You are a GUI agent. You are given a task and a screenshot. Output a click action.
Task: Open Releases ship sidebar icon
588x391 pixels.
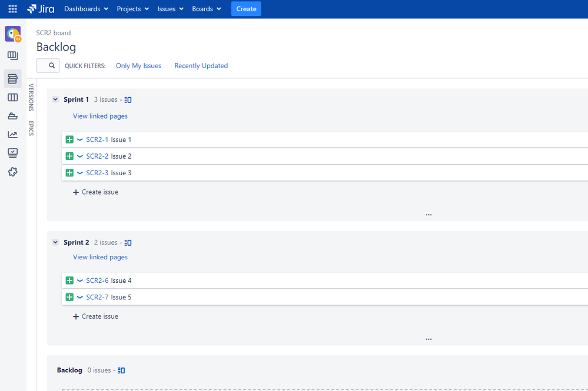[x=13, y=116]
